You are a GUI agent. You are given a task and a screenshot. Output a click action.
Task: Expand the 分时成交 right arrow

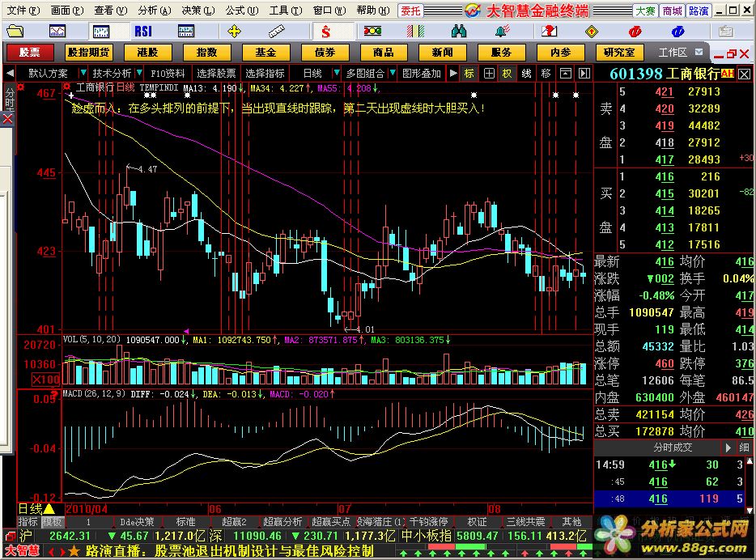coord(728,448)
